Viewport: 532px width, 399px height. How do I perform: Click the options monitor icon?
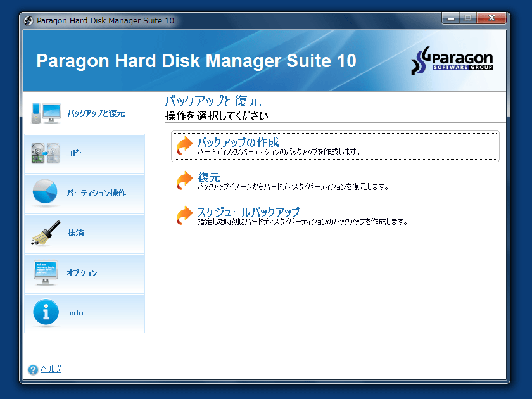point(46,273)
